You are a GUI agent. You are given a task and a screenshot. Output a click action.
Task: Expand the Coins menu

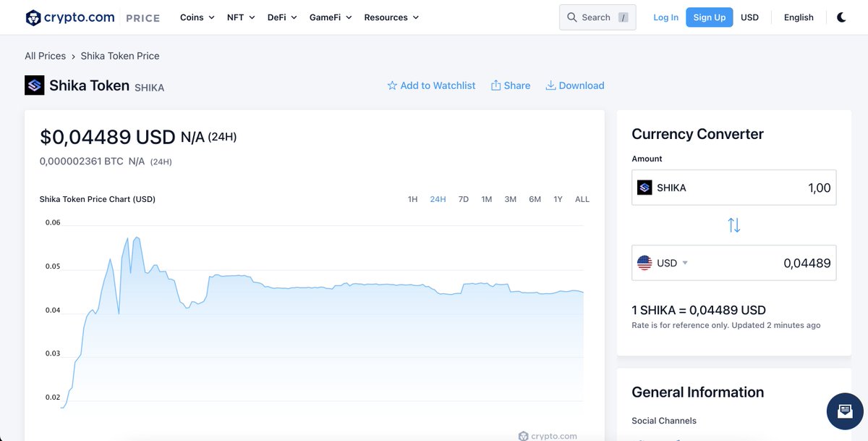tap(197, 17)
